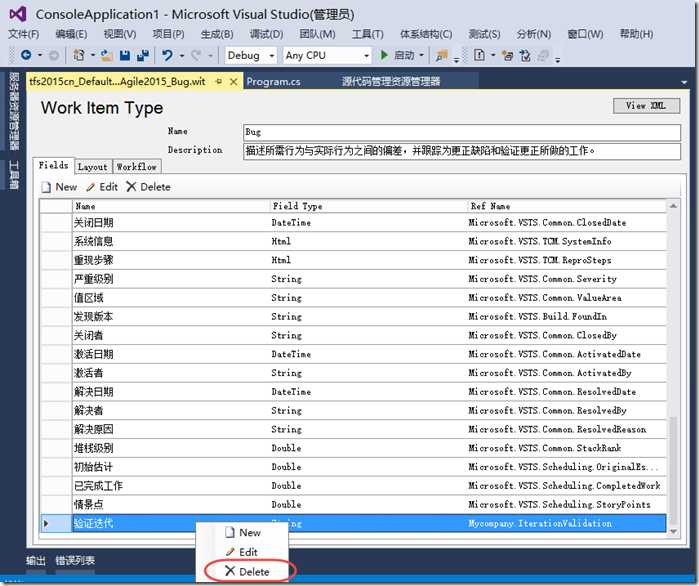Open the 测试(S) menu
The width and height of the screenshot is (699, 586).
pyautogui.click(x=484, y=34)
